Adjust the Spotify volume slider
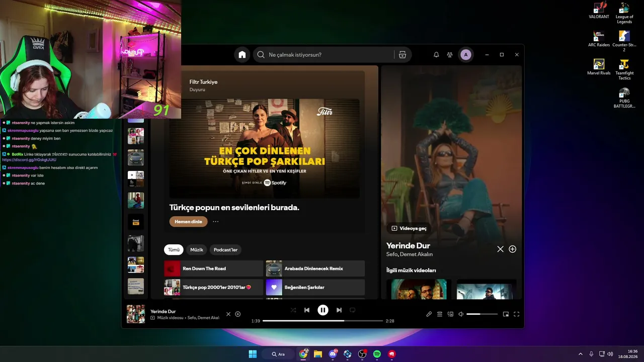 481,314
